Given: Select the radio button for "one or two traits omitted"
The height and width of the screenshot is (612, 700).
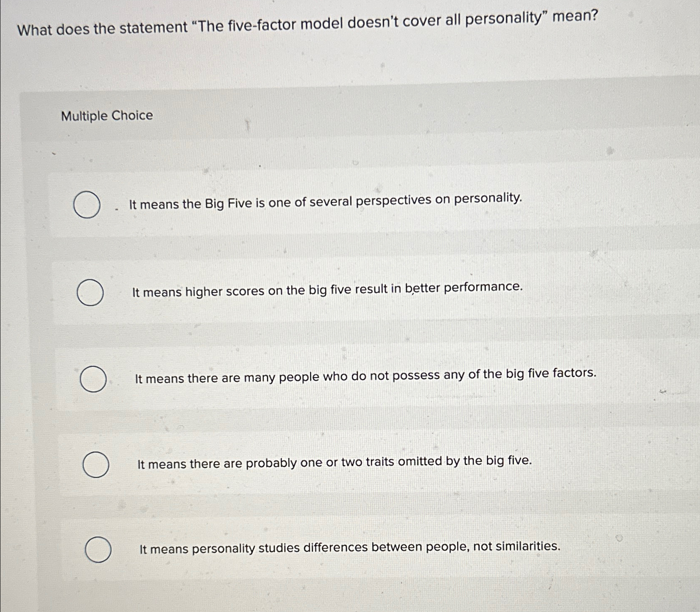Looking at the screenshot, I should point(96,464).
